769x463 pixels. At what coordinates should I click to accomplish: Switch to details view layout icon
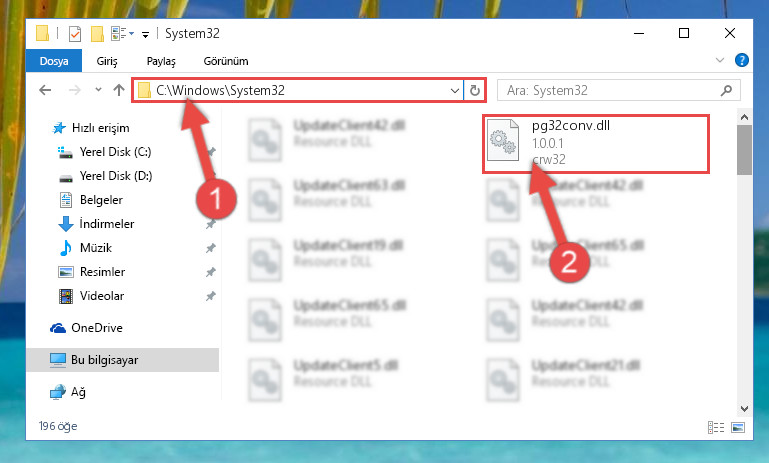click(716, 427)
